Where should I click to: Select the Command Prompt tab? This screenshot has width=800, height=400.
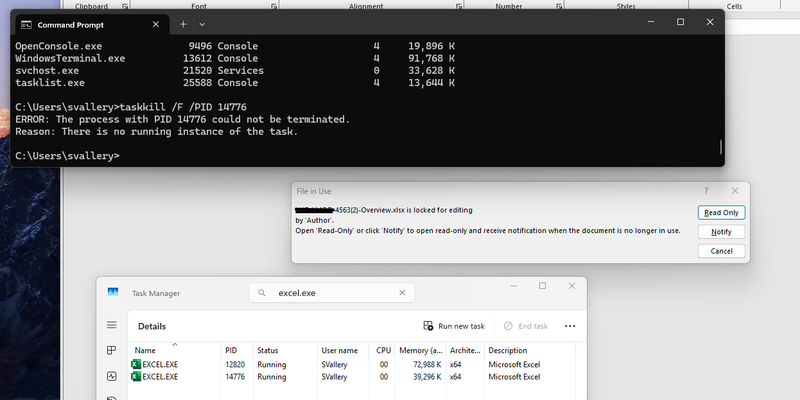(x=92, y=24)
